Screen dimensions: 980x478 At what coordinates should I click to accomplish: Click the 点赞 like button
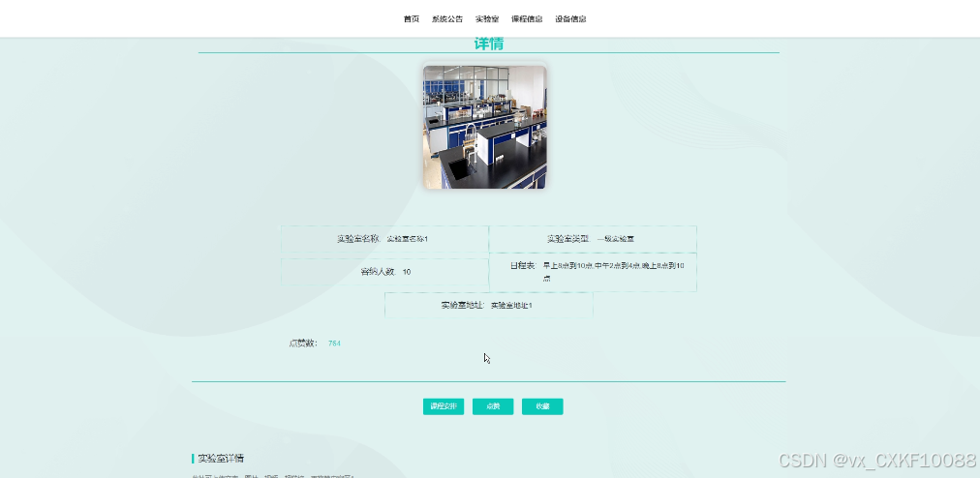tap(493, 406)
